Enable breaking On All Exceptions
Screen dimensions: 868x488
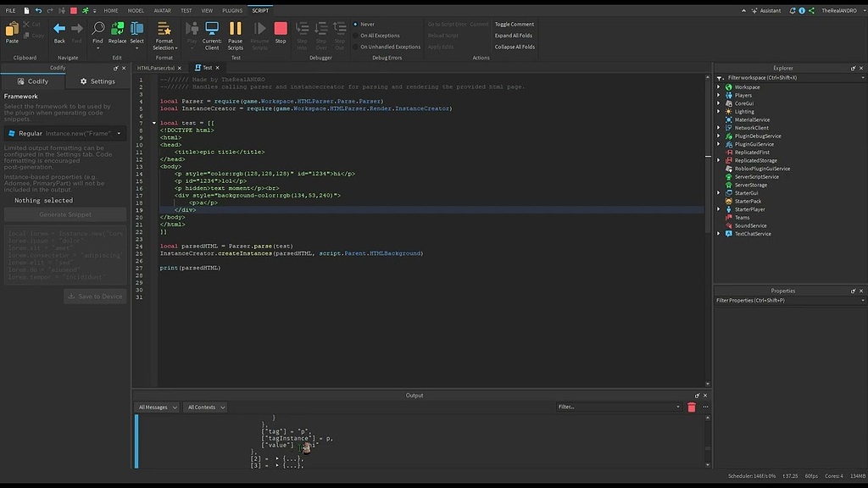[x=379, y=36]
